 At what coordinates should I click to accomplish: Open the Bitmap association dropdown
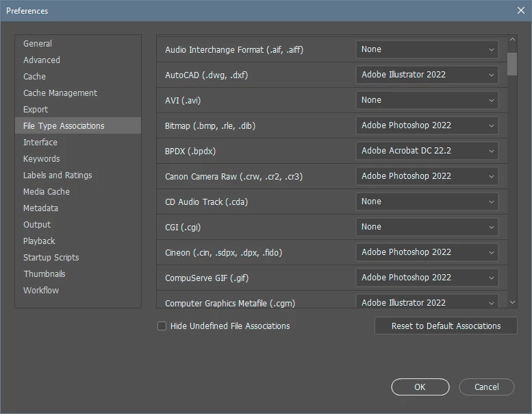(427, 125)
